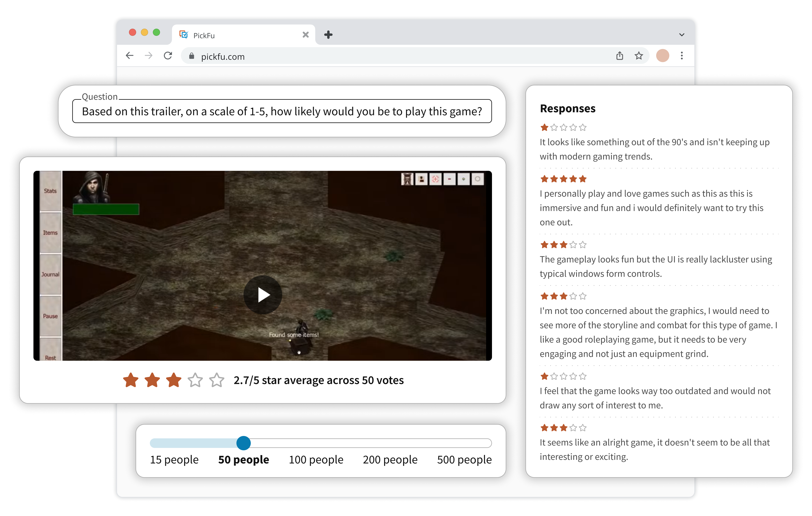The width and height of the screenshot is (812, 516).
Task: Open the Journal tab in game sidebar
Action: 50,275
